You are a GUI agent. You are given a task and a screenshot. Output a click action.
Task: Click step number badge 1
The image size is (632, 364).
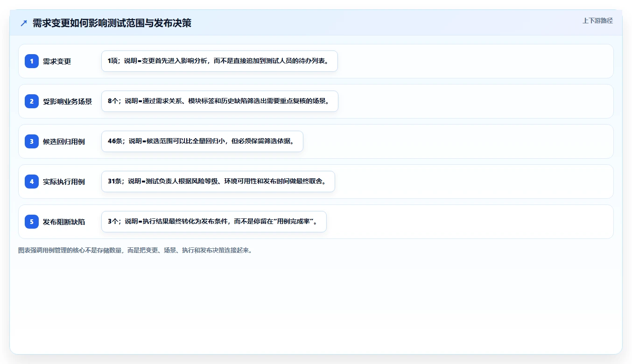click(32, 61)
